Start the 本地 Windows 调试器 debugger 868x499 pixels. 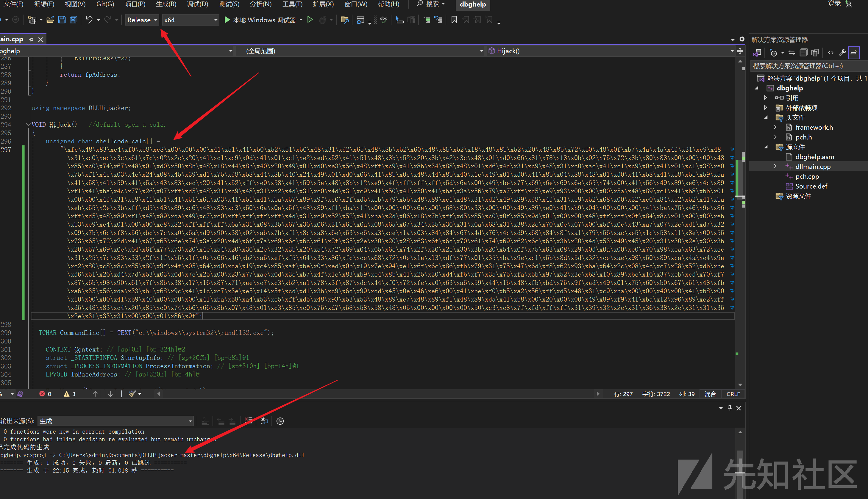(x=261, y=20)
